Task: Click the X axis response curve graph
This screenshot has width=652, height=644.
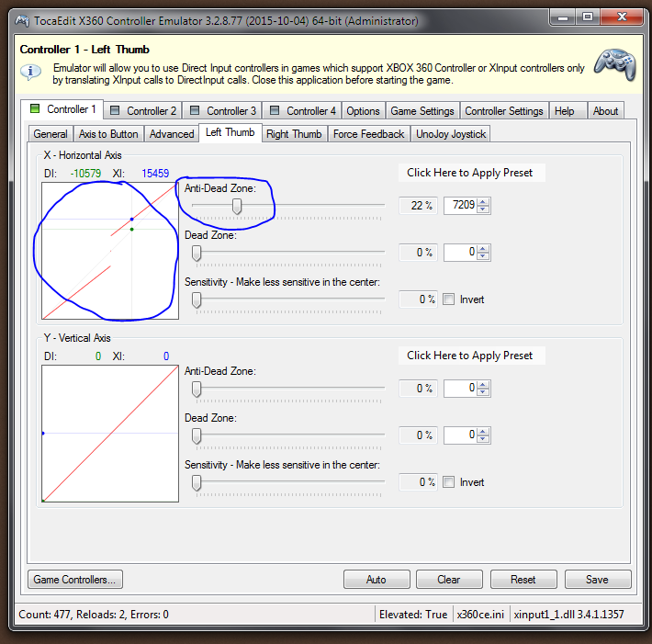Action: point(110,251)
